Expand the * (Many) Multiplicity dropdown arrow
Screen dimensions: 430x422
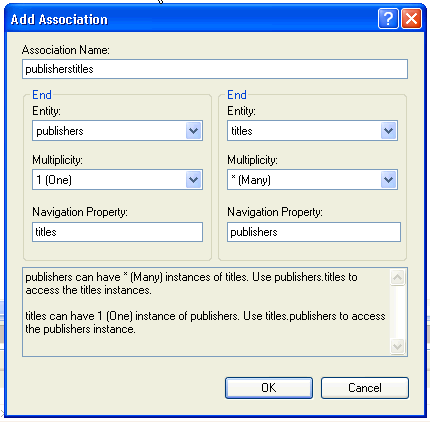388,180
